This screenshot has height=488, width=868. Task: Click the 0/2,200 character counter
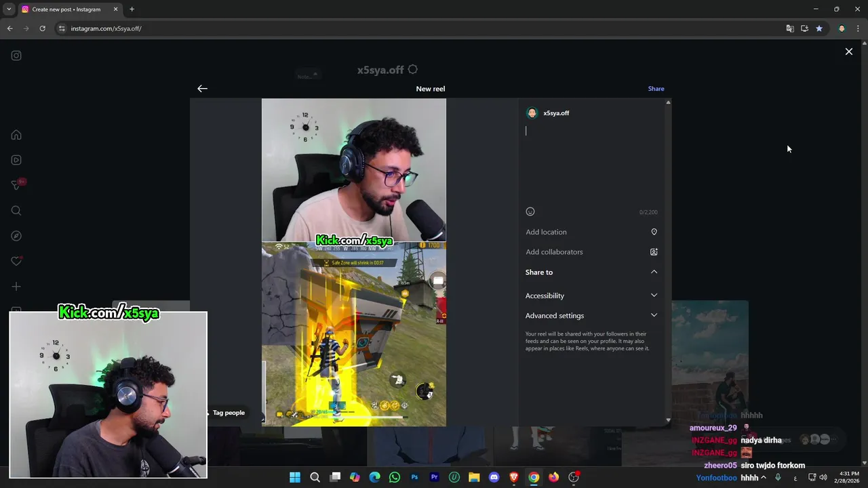(648, 212)
